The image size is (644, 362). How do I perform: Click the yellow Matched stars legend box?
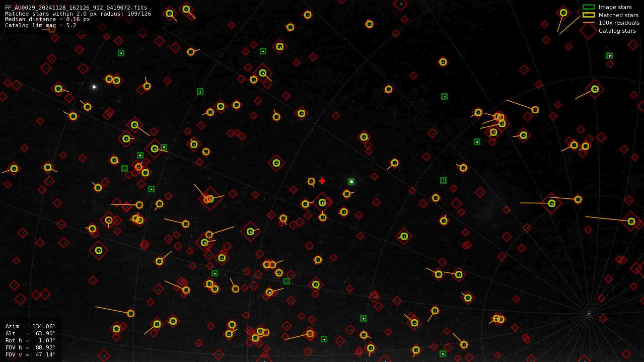589,15
